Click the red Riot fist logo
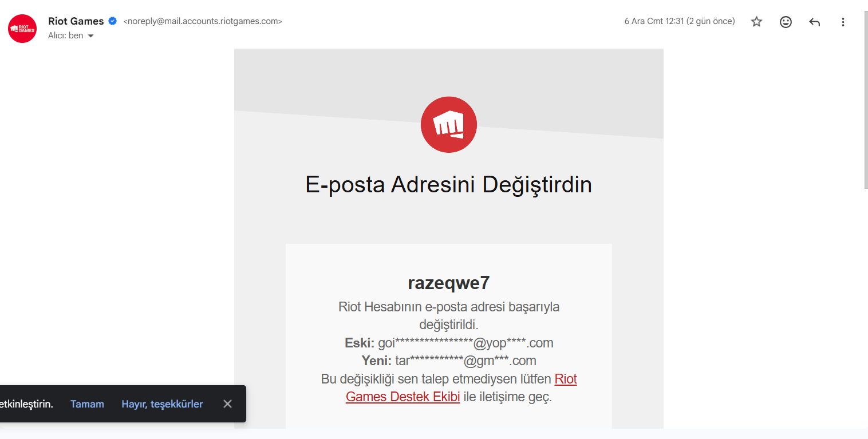The width and height of the screenshot is (868, 439). (x=449, y=125)
